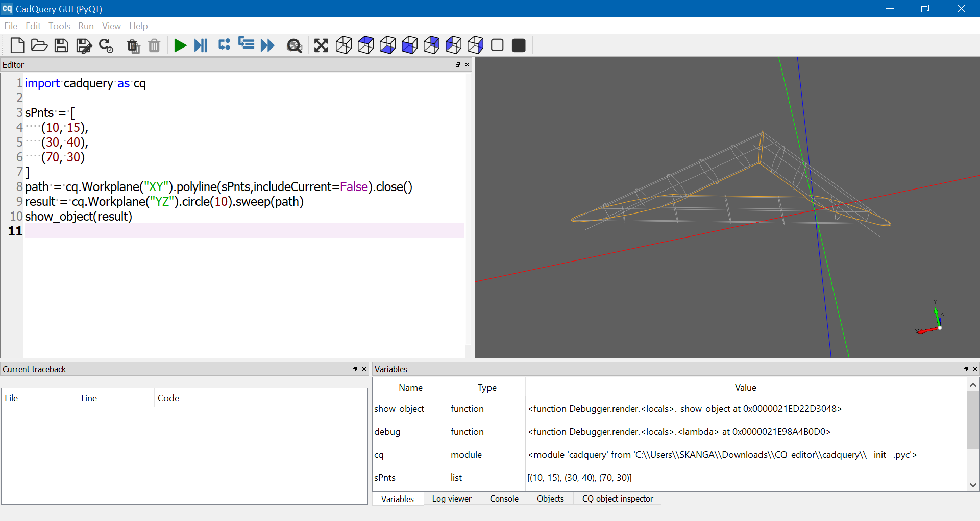
Task: Create a new script file
Action: (17, 45)
